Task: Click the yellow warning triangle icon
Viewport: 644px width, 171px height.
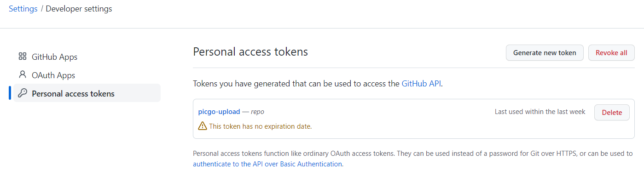Action: click(x=203, y=125)
